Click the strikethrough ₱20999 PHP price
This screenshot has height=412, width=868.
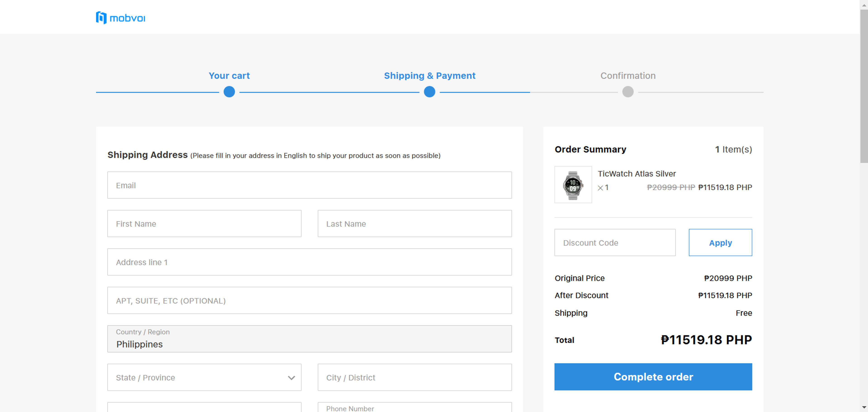(x=670, y=187)
